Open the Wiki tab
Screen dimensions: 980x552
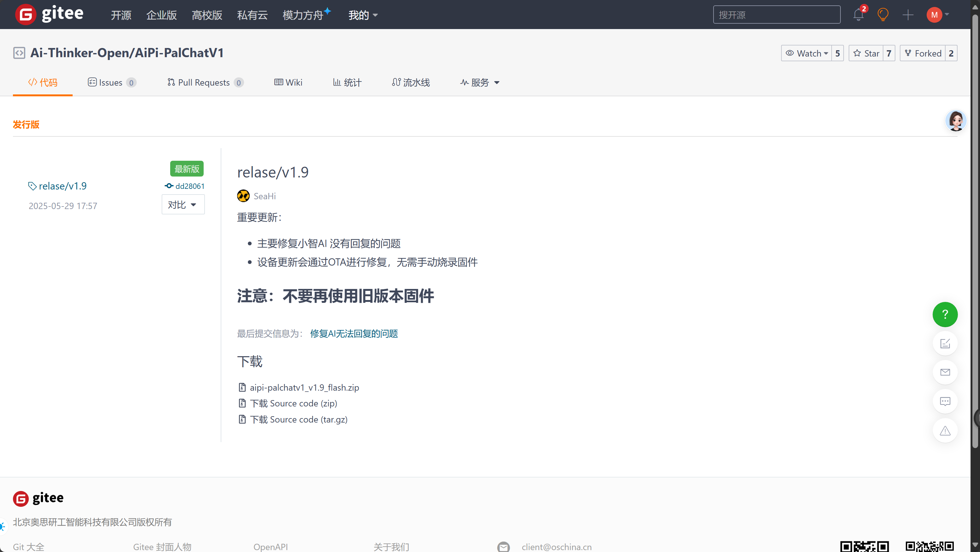(288, 82)
